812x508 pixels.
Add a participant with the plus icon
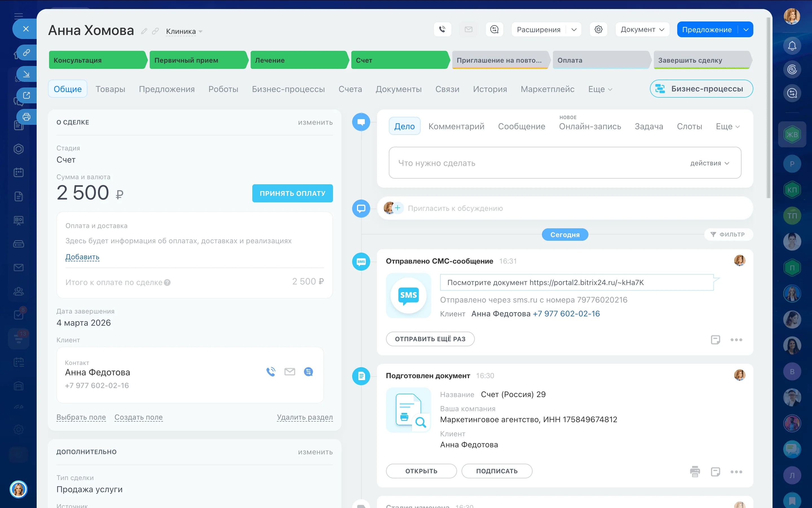tap(398, 208)
